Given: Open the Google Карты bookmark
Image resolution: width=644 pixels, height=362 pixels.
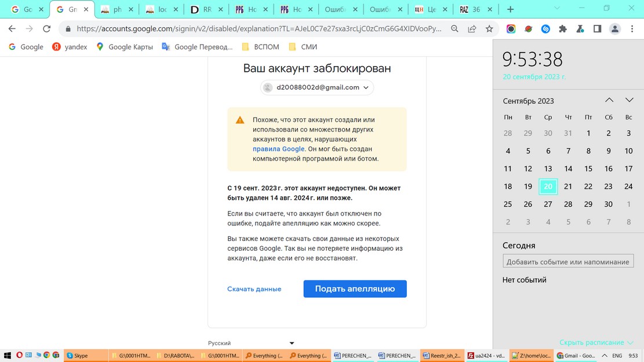Looking at the screenshot, I should (x=124, y=47).
